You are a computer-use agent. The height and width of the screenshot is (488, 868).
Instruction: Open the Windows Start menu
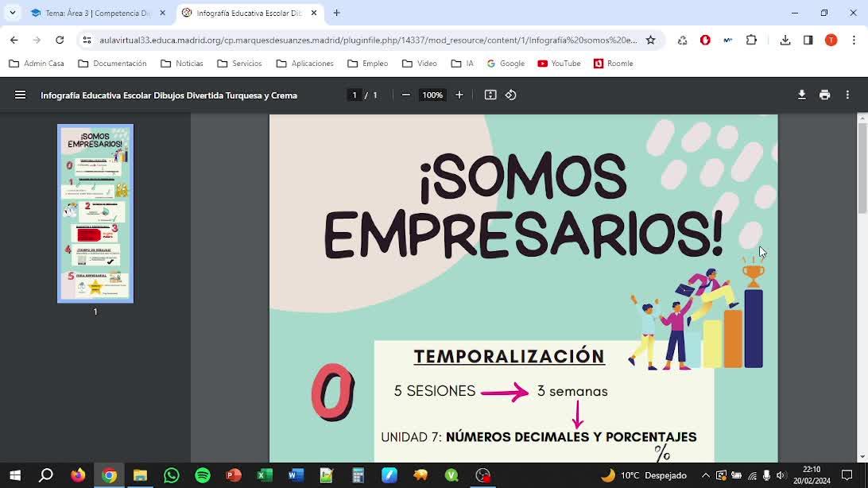[x=15, y=475]
